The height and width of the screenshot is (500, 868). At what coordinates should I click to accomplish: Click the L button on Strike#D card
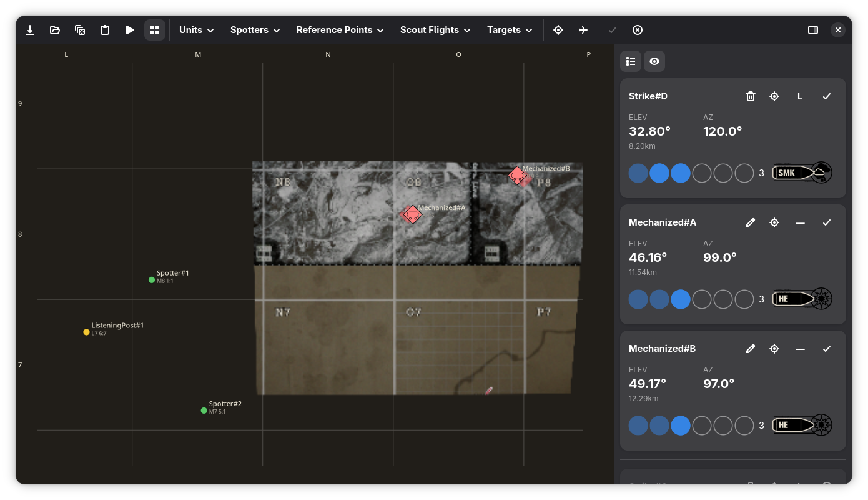point(800,96)
